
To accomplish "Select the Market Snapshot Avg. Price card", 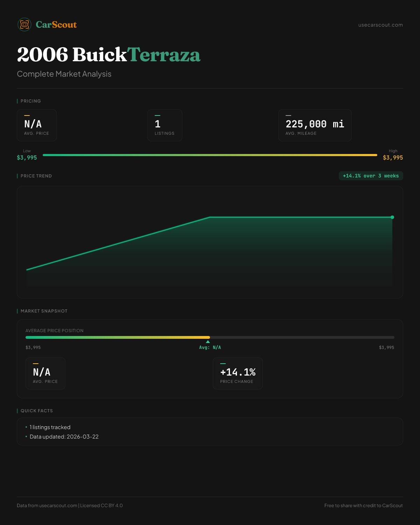I will pyautogui.click(x=45, y=373).
